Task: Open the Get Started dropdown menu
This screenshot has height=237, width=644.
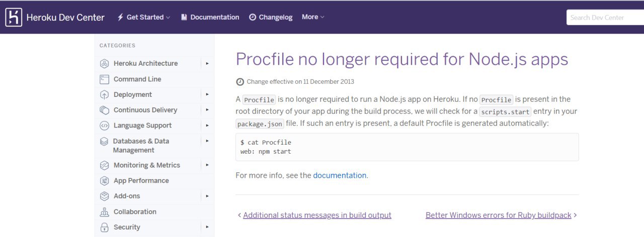Action: [x=144, y=17]
